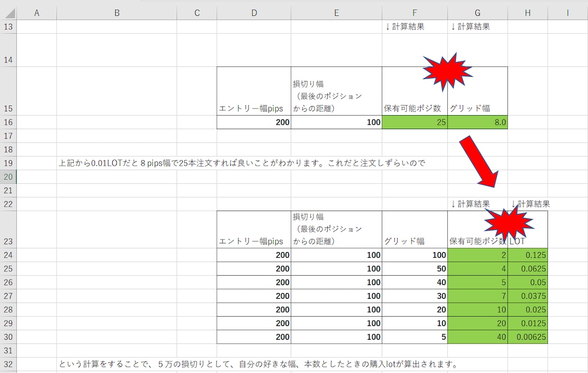Select position count cell showing 7

pos(477,296)
